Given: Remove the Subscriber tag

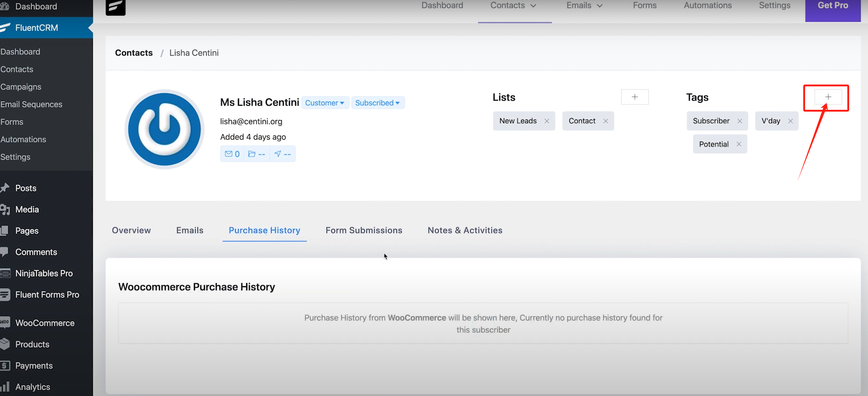Looking at the screenshot, I should point(739,121).
